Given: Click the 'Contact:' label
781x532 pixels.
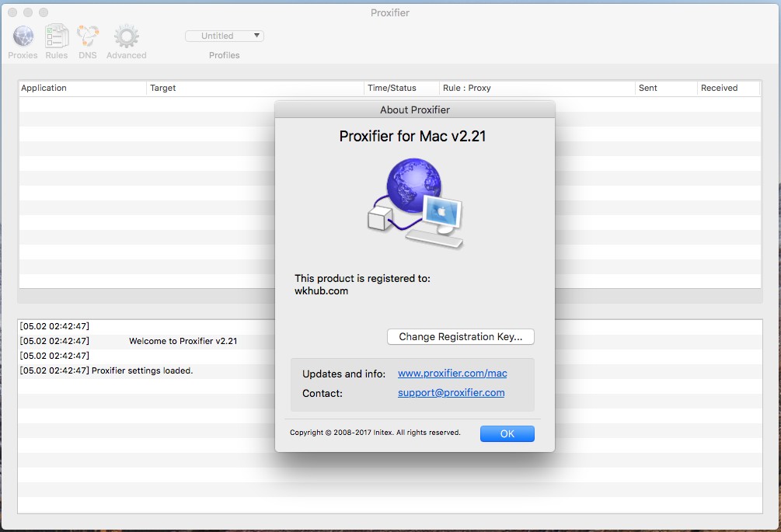Looking at the screenshot, I should point(323,393).
